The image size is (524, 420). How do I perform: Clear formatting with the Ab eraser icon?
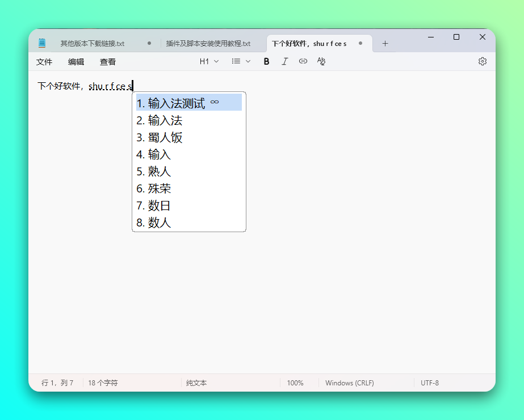point(321,61)
